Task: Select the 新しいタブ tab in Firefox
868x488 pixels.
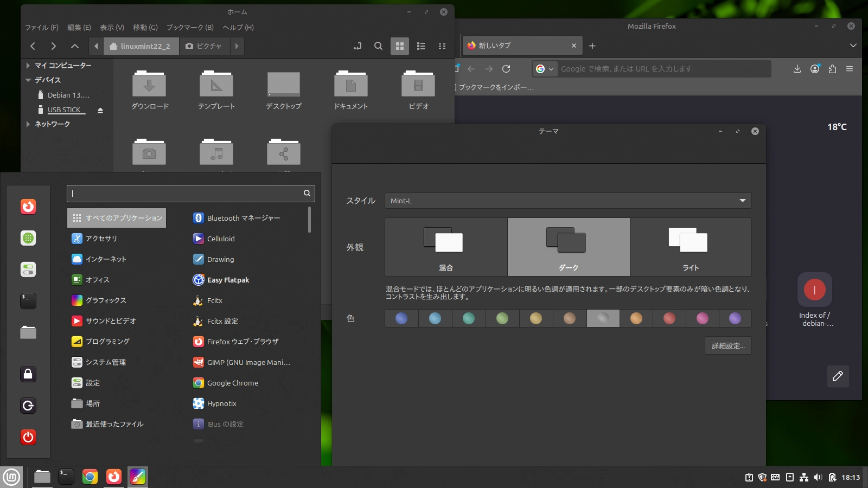Action: tap(522, 46)
